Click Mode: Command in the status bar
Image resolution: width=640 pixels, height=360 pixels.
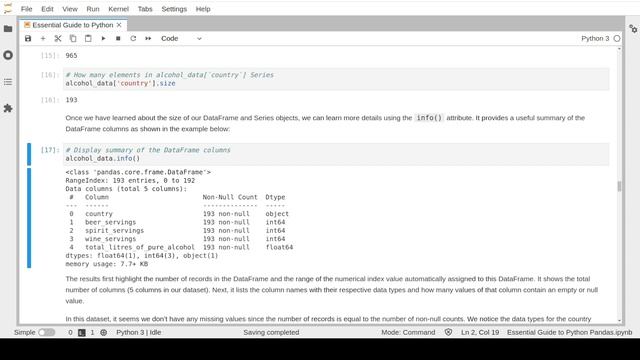click(x=408, y=332)
